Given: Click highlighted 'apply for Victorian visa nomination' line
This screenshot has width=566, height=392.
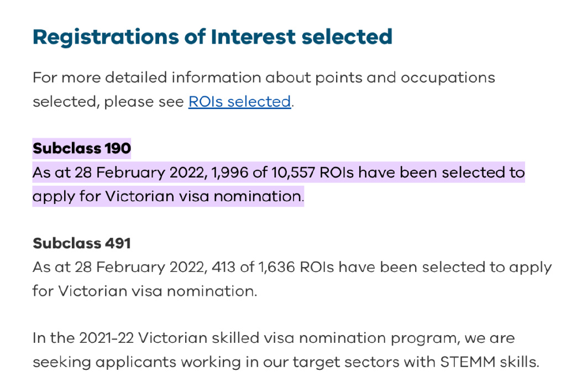Looking at the screenshot, I should pos(167,197).
